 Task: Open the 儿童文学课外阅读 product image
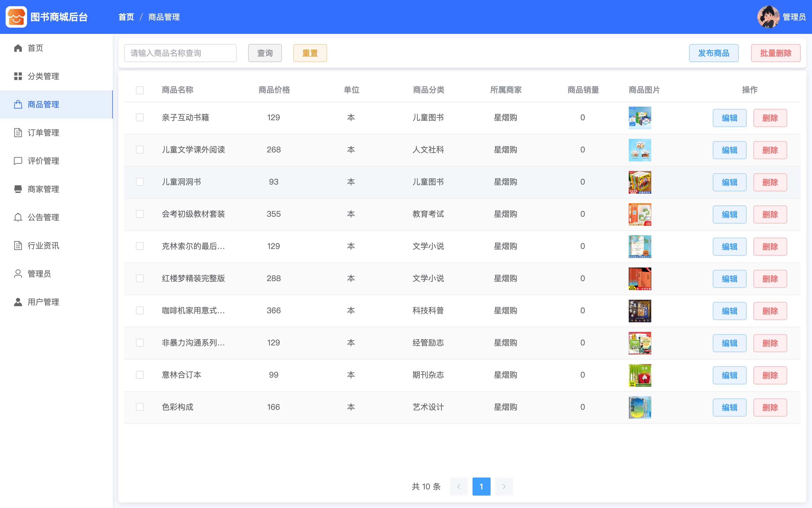(639, 150)
